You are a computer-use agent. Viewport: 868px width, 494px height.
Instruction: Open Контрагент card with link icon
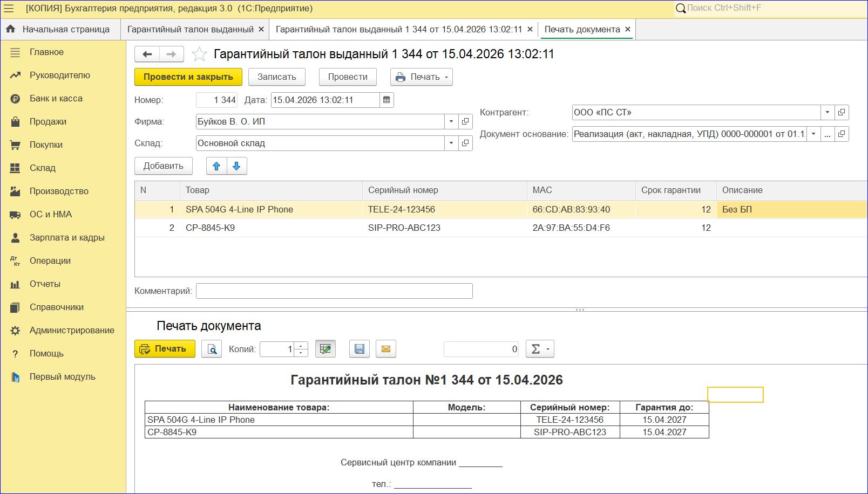(x=842, y=112)
